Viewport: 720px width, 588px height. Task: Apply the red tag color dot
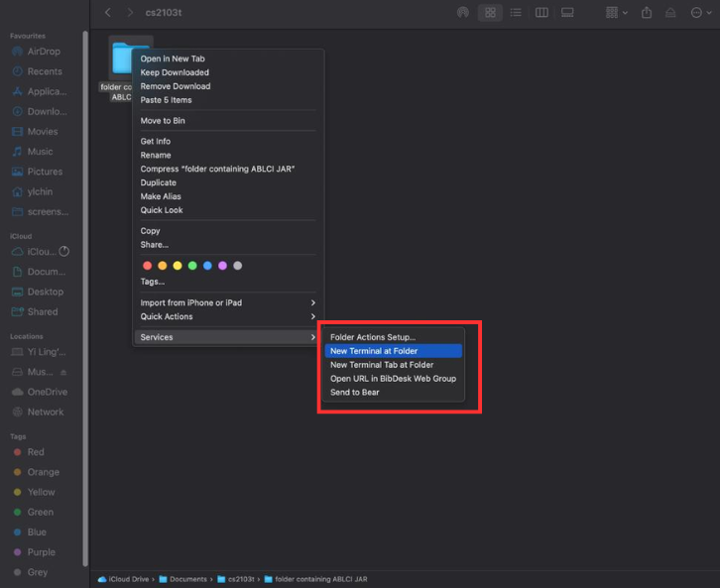point(148,266)
